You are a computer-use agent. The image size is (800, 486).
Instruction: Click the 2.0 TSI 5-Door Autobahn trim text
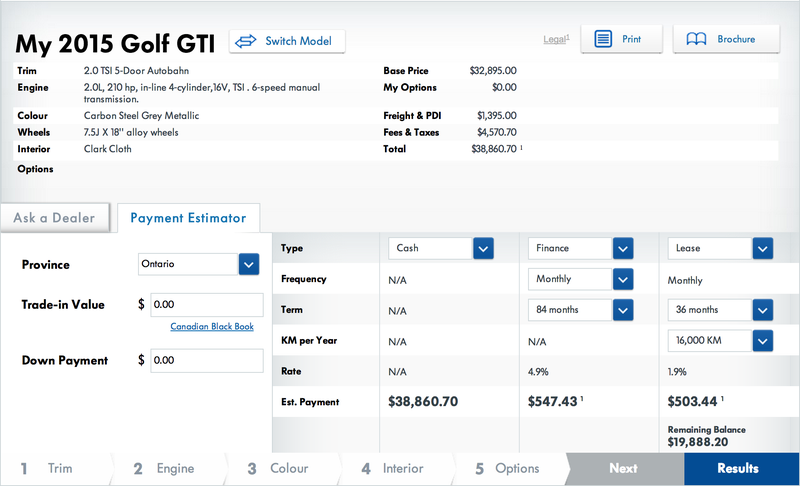pyautogui.click(x=136, y=71)
